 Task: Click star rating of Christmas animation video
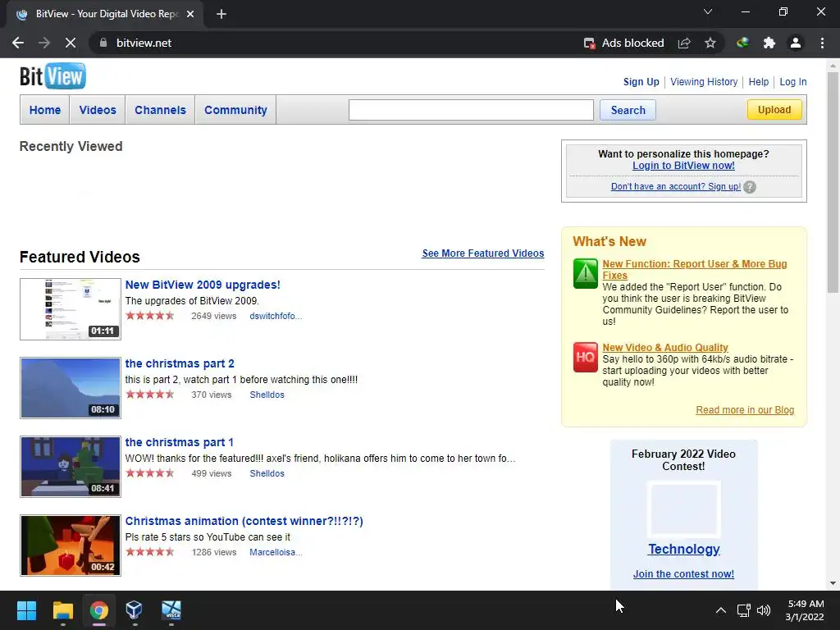(150, 552)
